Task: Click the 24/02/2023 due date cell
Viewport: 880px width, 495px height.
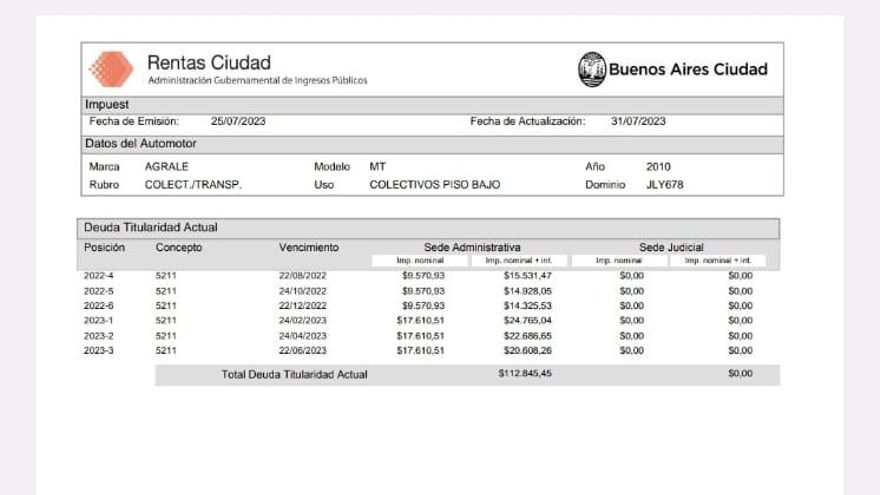Action: (302, 321)
